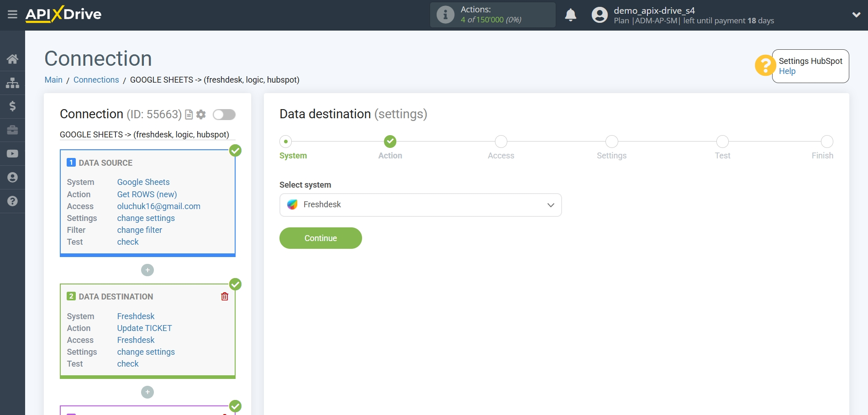Open the Update TICKET action link
Viewport: 868px width, 415px height.
(x=145, y=328)
